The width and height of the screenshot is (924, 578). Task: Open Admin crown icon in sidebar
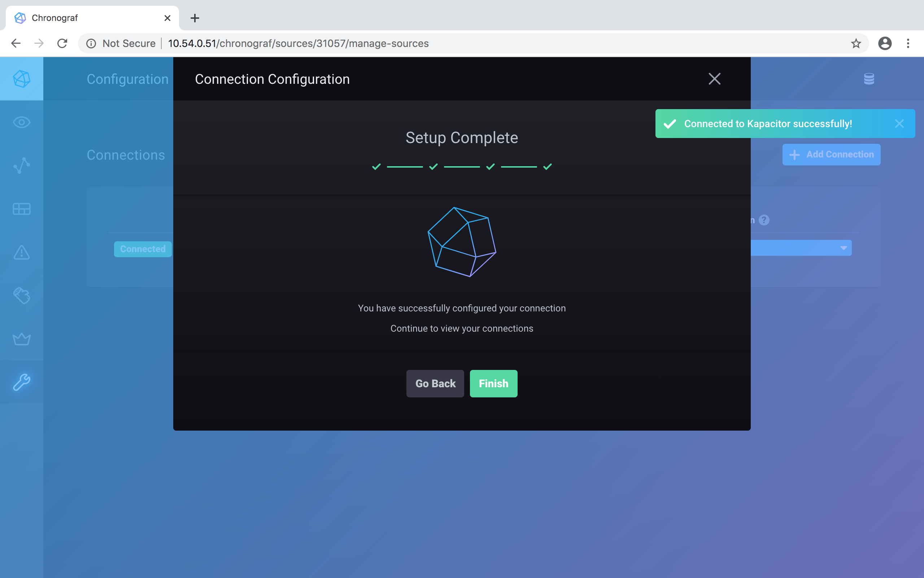click(x=21, y=339)
